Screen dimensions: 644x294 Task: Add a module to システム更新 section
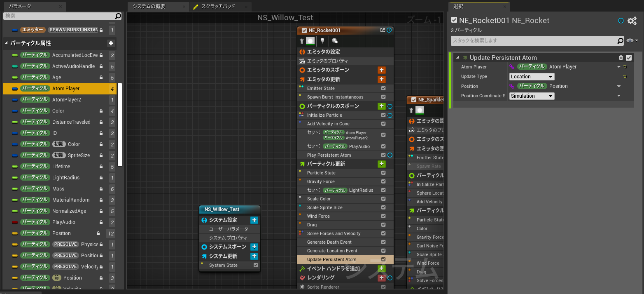pyautogui.click(x=254, y=256)
